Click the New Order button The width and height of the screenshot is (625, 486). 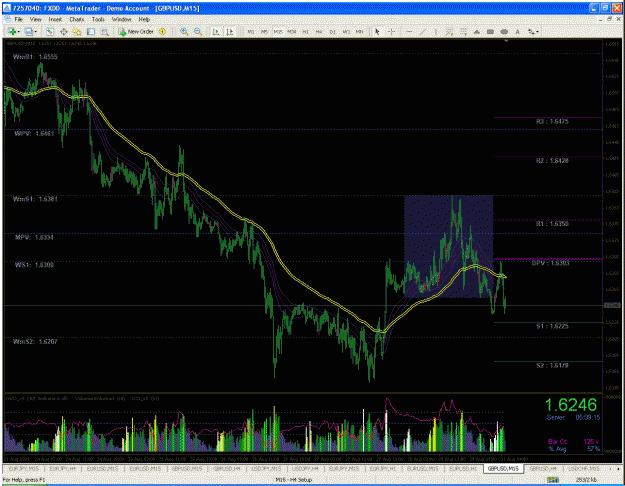coord(136,31)
